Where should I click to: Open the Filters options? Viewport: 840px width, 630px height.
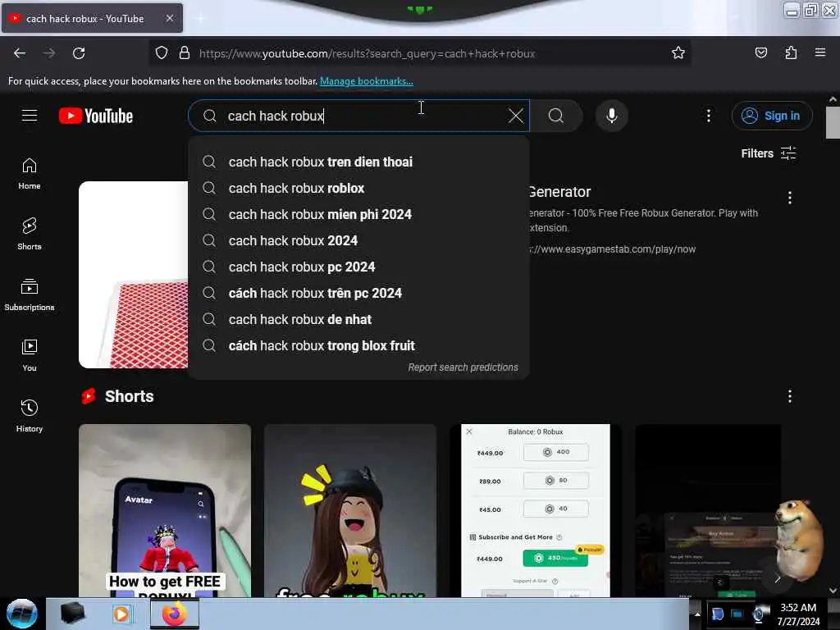[769, 153]
